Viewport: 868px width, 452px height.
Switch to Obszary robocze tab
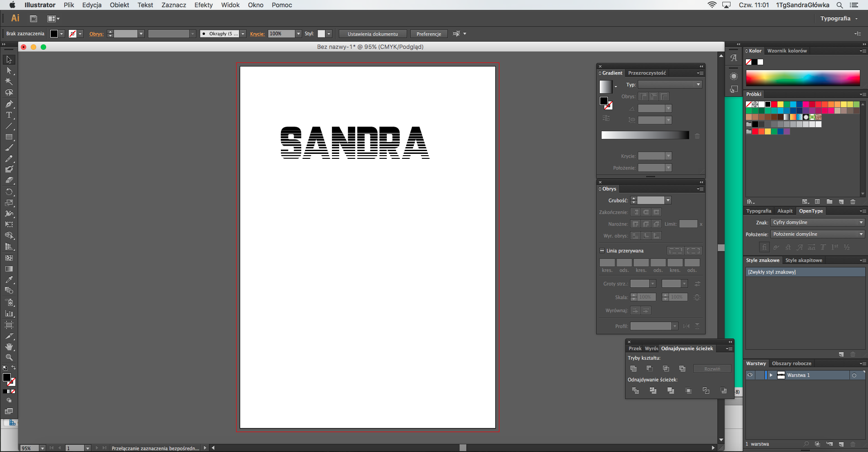coord(792,363)
